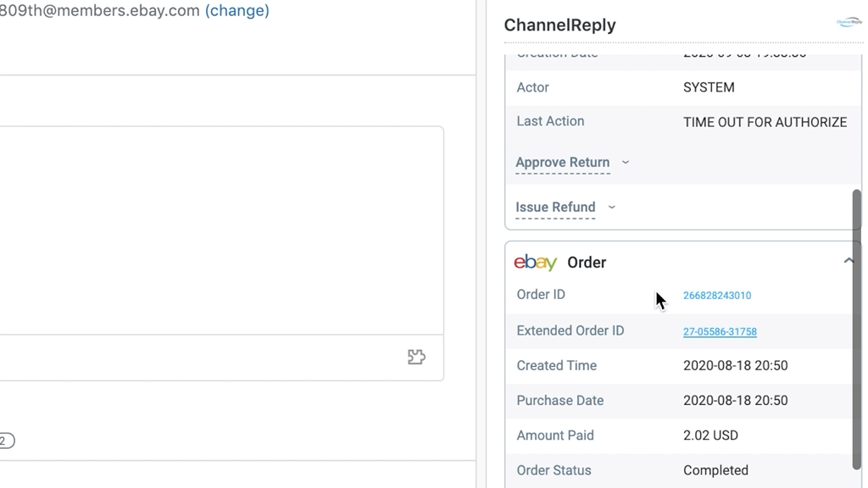Open Order ID 266828243010 link
868x488 pixels.
click(717, 296)
